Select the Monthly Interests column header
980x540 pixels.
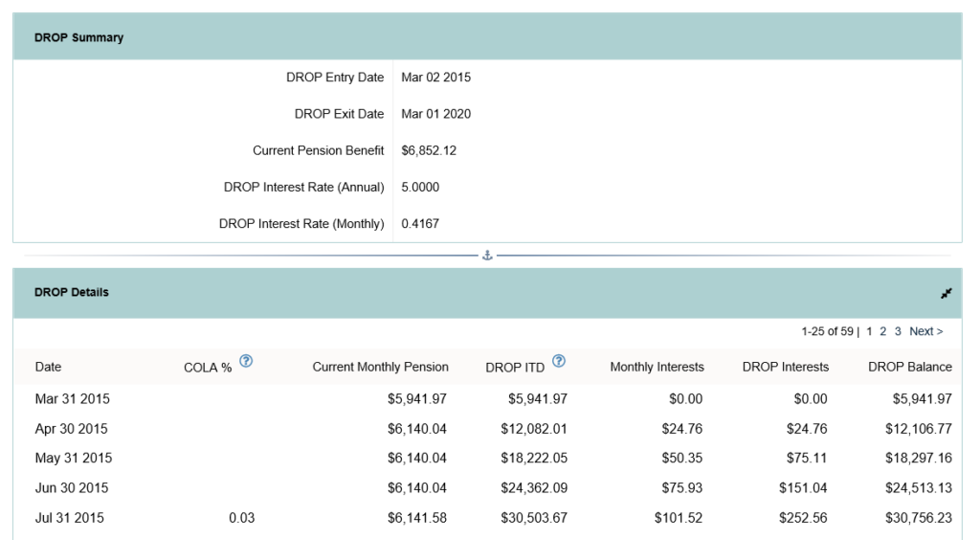pyautogui.click(x=657, y=367)
